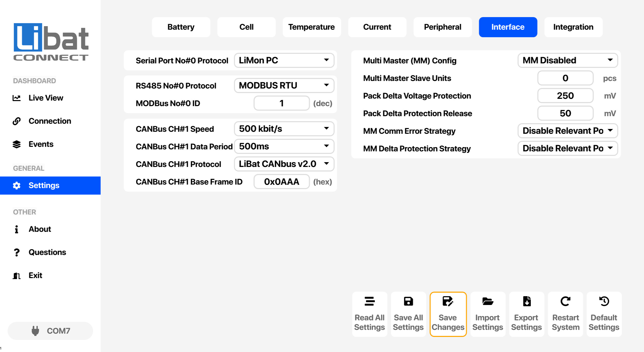This screenshot has width=644, height=352.
Task: Open the Events layers icon
Action: click(17, 144)
